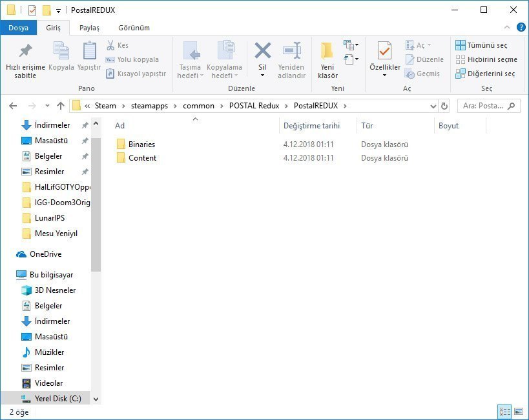This screenshot has width=529, height=420.
Task: Click steamapps in the address path
Action: click(149, 106)
